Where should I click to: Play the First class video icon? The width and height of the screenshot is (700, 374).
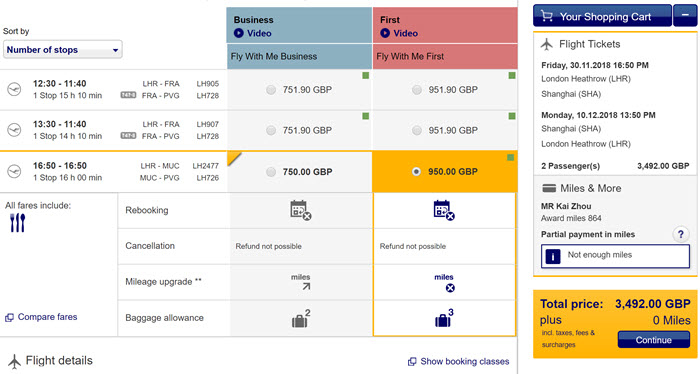(x=385, y=33)
